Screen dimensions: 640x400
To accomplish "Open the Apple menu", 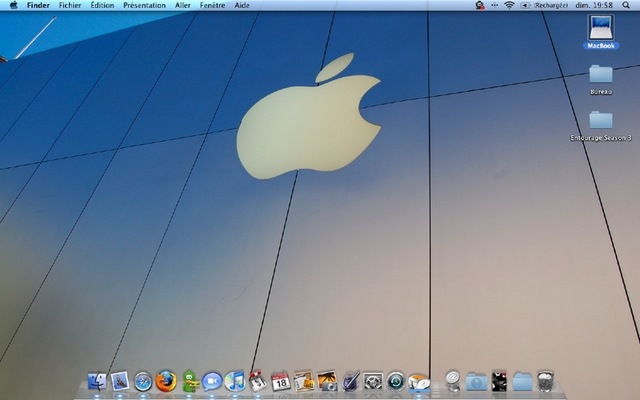I will tap(13, 5).
